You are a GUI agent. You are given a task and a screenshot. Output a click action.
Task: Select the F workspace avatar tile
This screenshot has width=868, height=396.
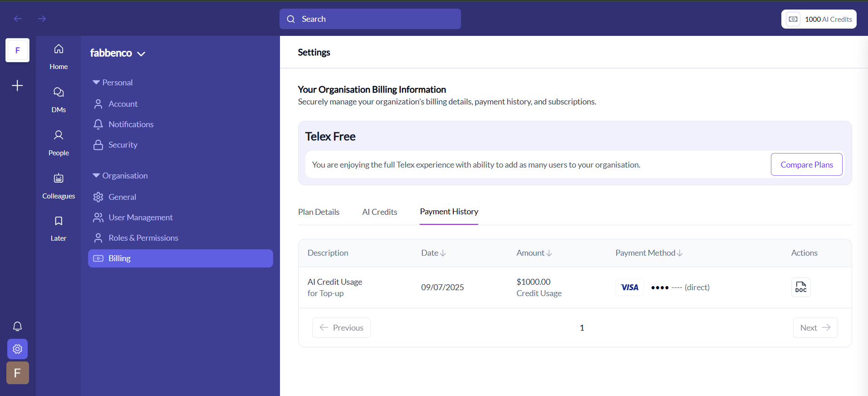[18, 50]
